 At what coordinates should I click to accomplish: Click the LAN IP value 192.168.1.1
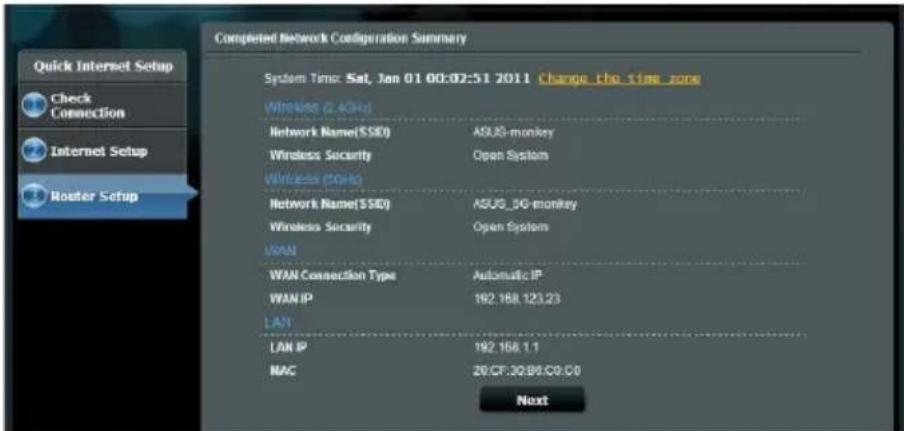[506, 347]
